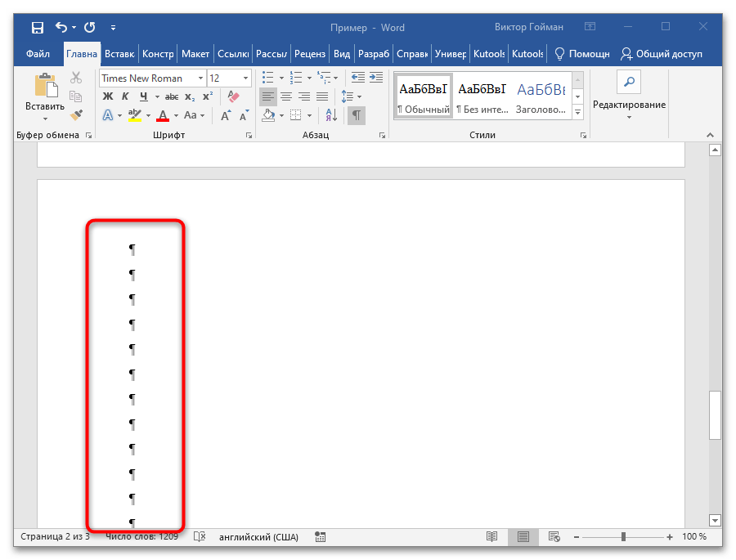The width and height of the screenshot is (736, 560).
Task: Open the font color dropdown arrow
Action: coord(176,115)
